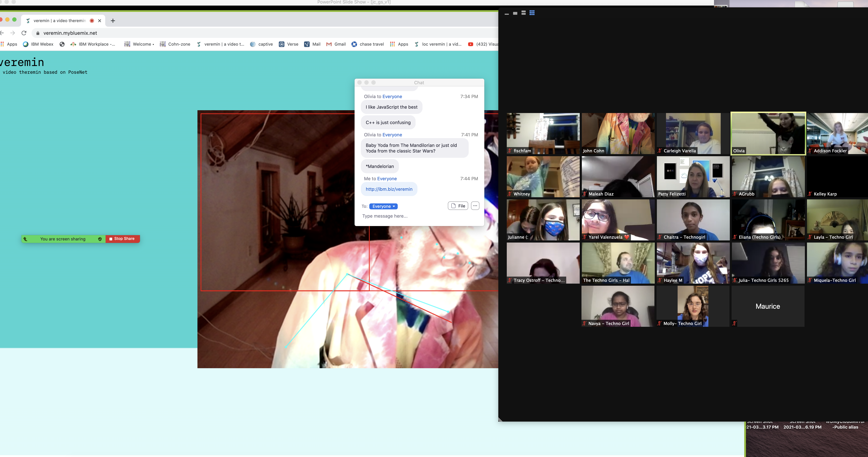Hide video thumbnails with minimize-bar icon
This screenshot has height=457, width=868.
tap(507, 14)
